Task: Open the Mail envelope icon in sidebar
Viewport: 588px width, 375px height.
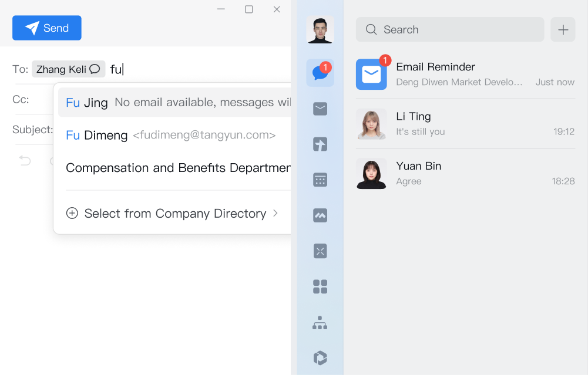Action: tap(320, 109)
